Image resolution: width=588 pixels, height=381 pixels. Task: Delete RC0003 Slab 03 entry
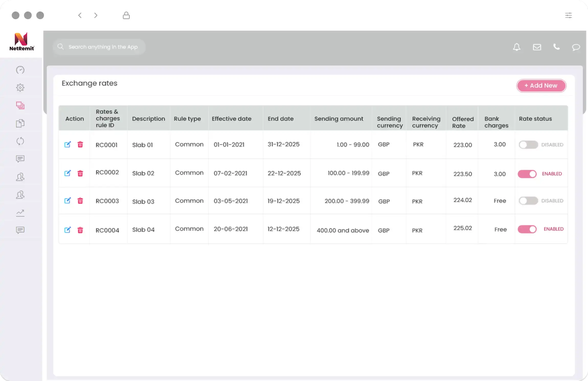tap(80, 200)
